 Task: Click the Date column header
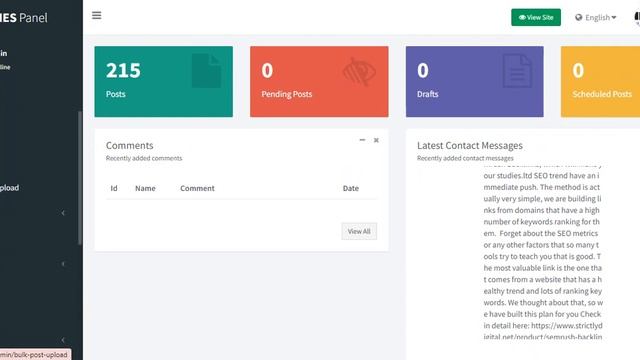click(351, 188)
